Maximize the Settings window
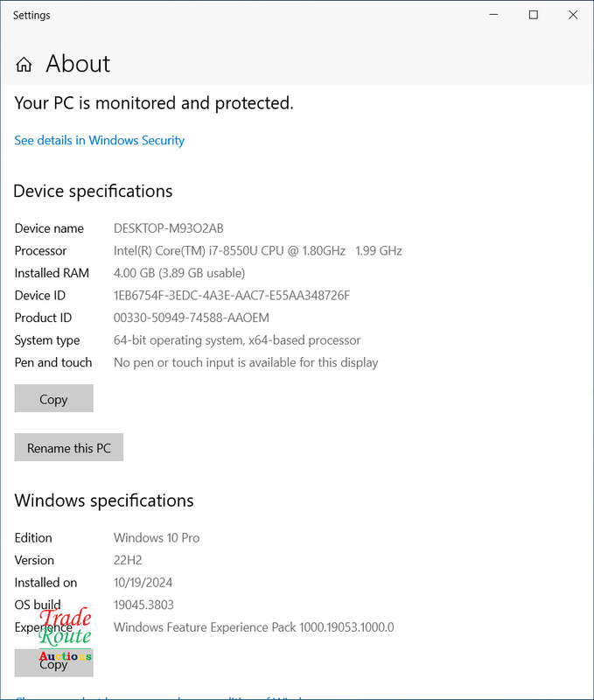 (x=533, y=15)
